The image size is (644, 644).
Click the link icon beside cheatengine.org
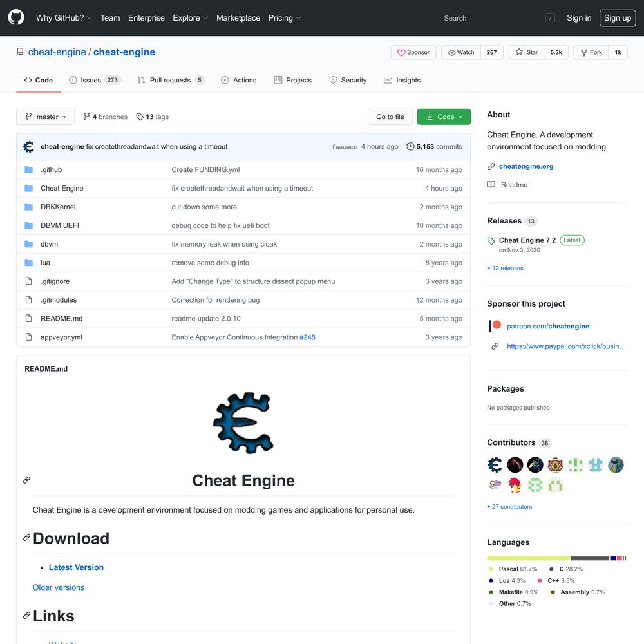click(491, 166)
